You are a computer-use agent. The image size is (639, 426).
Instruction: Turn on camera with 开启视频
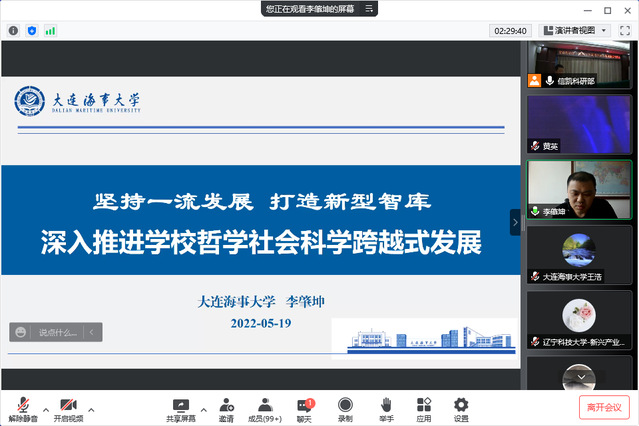(68, 405)
